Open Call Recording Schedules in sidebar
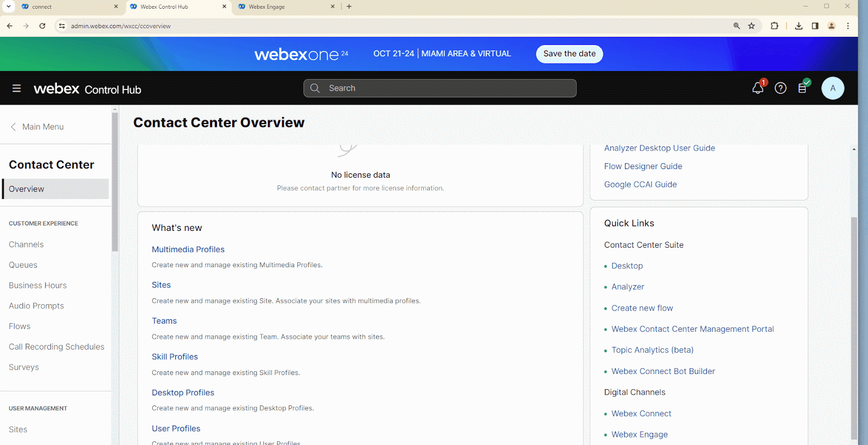868x445 pixels. coord(56,347)
